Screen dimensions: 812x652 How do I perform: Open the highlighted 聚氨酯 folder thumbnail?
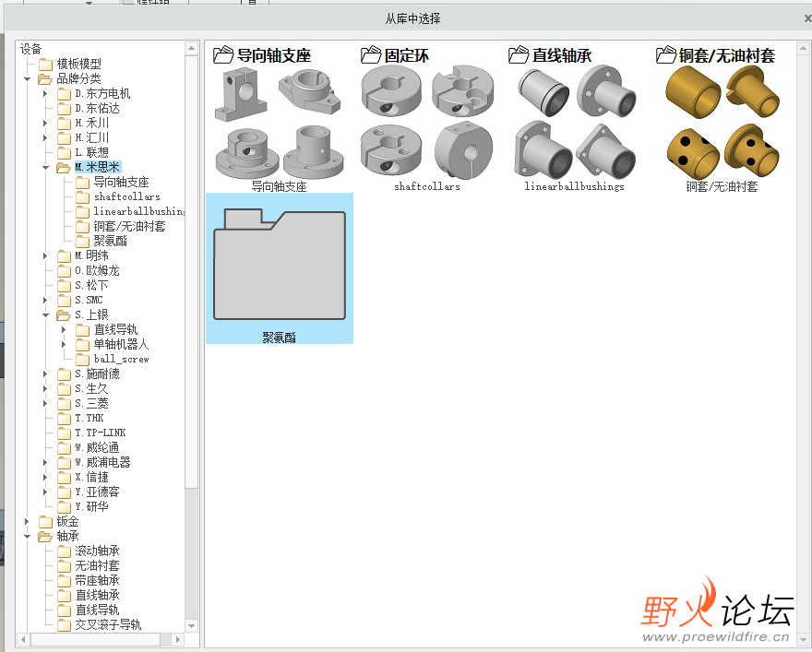[280, 268]
